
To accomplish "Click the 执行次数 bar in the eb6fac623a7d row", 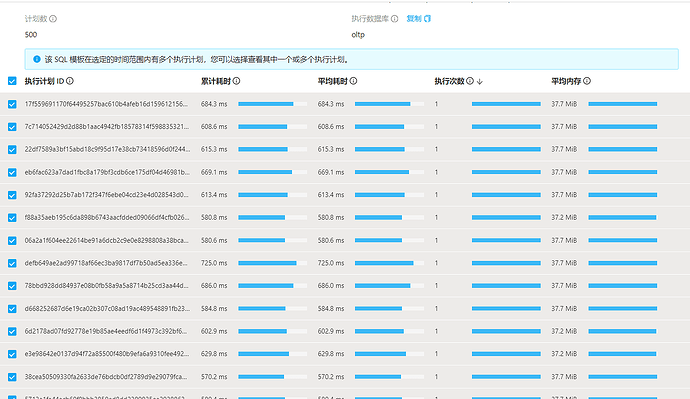I will pos(506,172).
